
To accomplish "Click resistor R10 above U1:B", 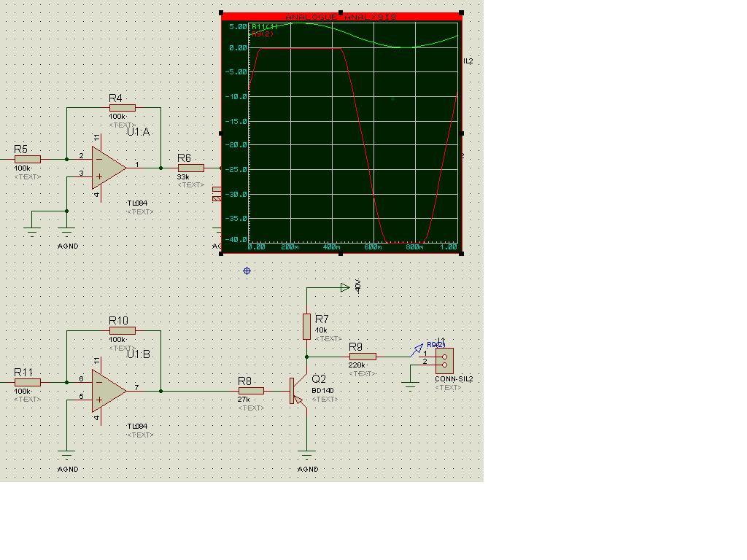I will click(123, 330).
